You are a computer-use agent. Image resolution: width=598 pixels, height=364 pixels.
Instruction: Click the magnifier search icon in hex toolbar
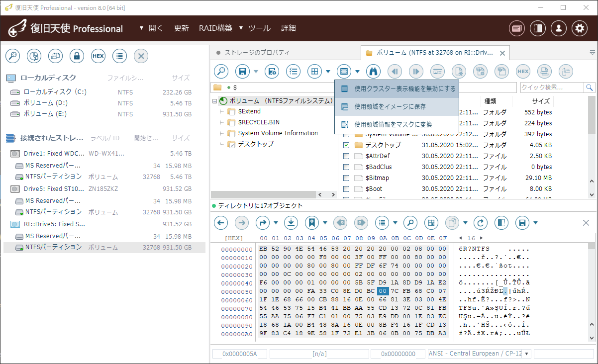click(x=410, y=223)
